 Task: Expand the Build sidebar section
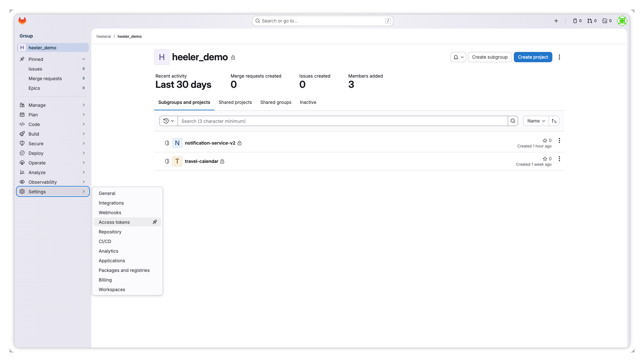53,134
